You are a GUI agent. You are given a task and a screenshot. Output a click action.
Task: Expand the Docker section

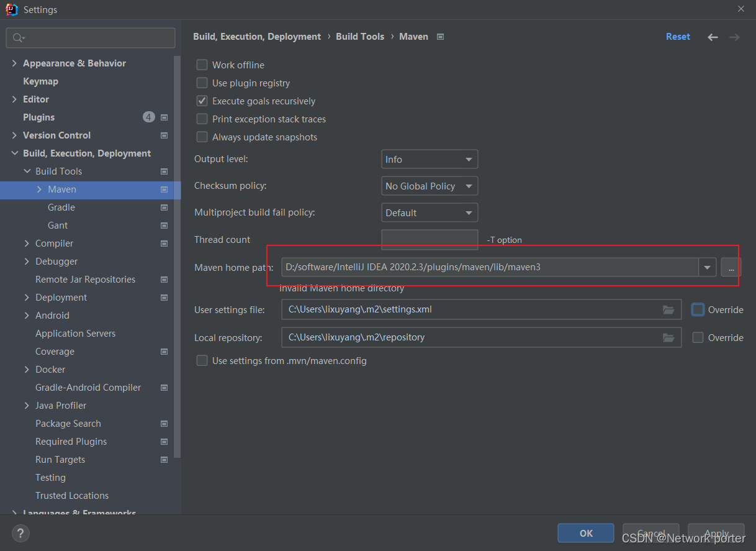click(27, 370)
